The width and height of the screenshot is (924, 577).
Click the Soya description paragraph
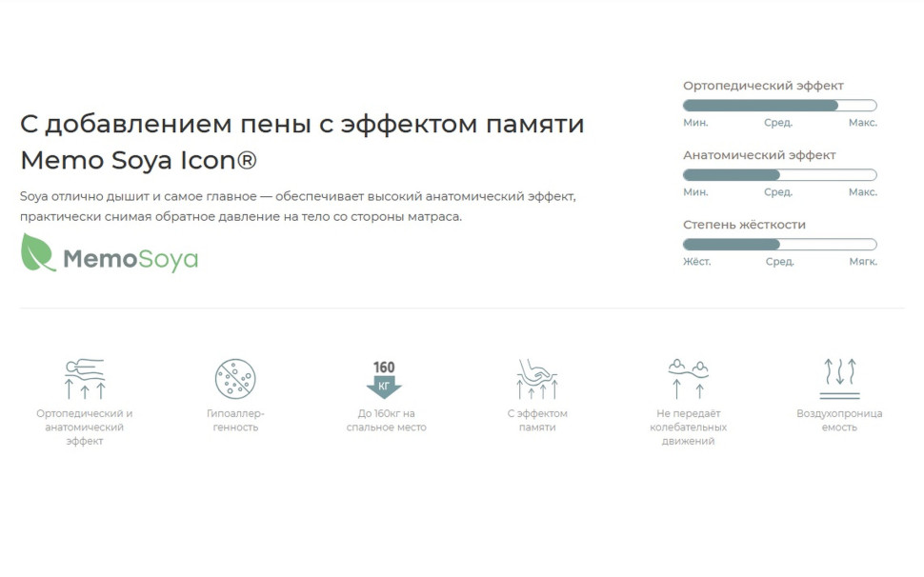click(297, 207)
